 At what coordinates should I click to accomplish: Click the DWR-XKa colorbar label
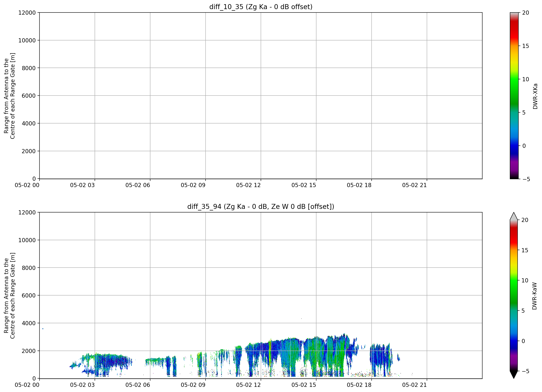coord(535,96)
